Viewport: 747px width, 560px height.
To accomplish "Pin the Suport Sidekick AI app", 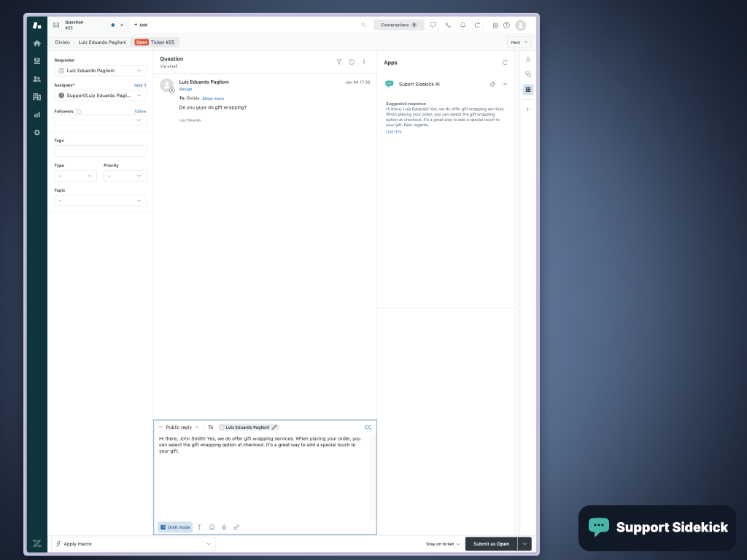I will click(492, 84).
